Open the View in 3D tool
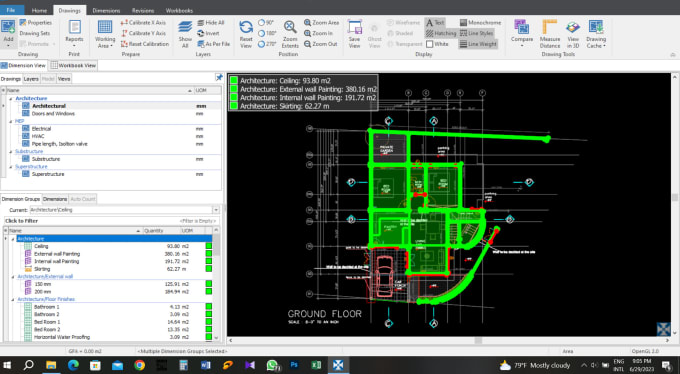 573,28
